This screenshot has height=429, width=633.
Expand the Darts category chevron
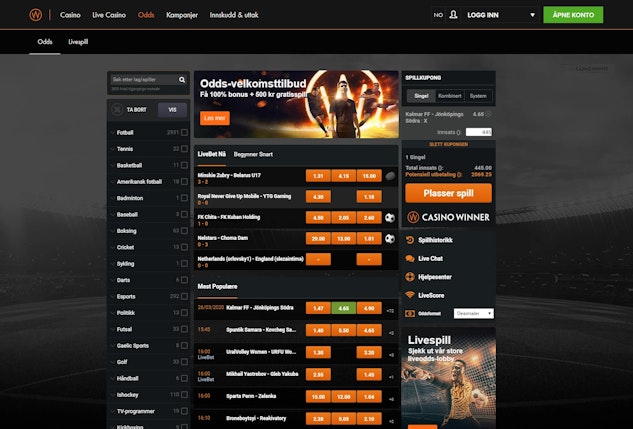pos(112,280)
